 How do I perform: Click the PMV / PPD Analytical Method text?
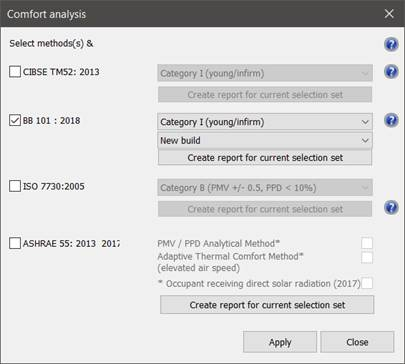(218, 243)
